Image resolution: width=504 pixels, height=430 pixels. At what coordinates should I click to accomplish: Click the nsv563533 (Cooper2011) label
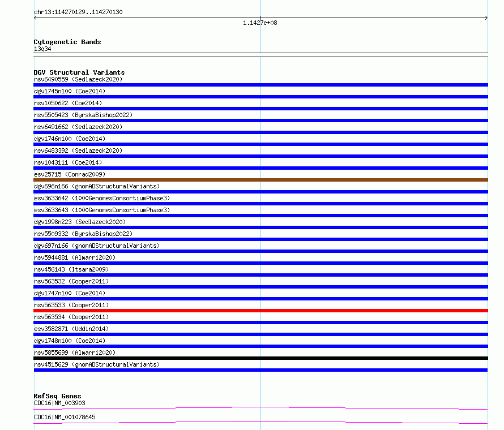(x=71, y=305)
